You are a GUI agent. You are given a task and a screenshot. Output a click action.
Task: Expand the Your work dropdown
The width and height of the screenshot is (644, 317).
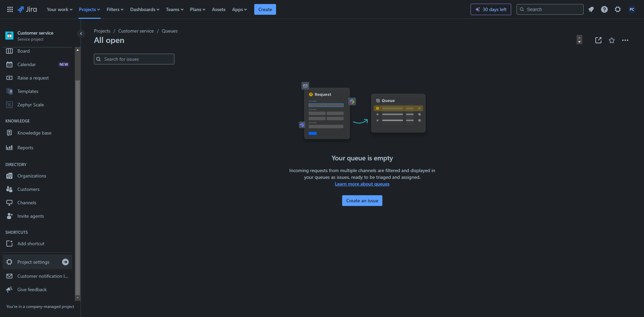click(x=60, y=9)
